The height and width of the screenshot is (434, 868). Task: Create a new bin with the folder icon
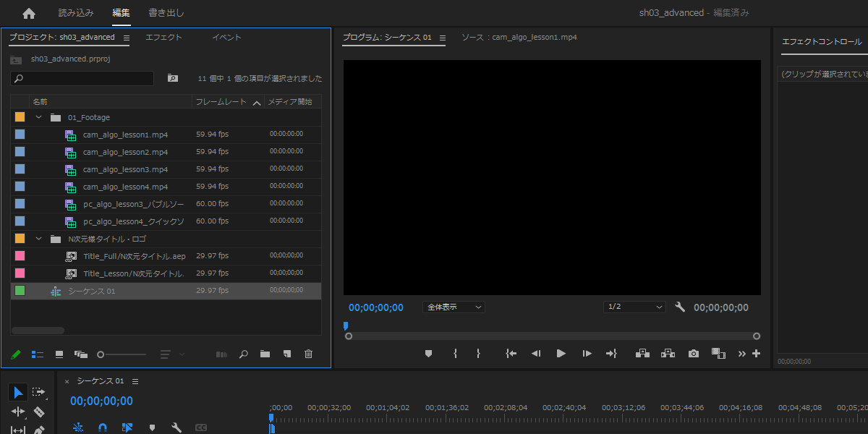[x=265, y=354]
